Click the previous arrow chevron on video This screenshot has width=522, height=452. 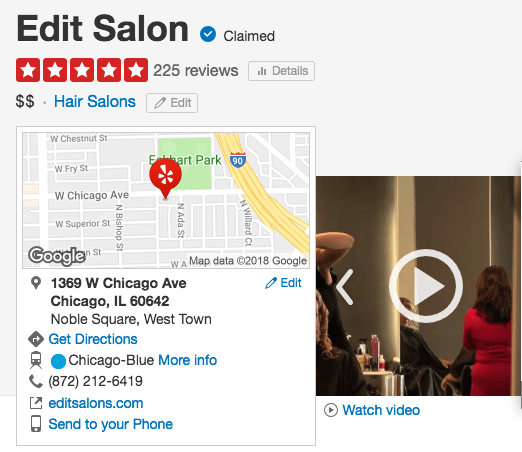(345, 287)
